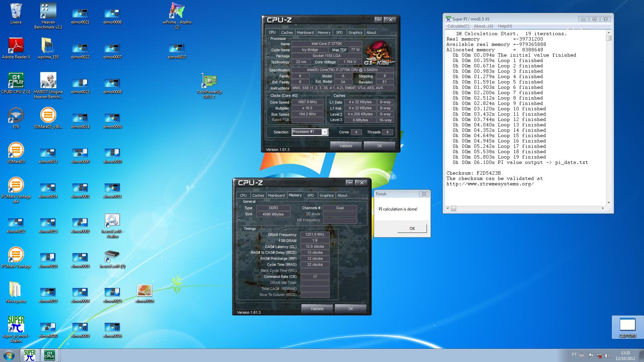Open Graphics tab in upper CPU-Z window

click(x=355, y=33)
